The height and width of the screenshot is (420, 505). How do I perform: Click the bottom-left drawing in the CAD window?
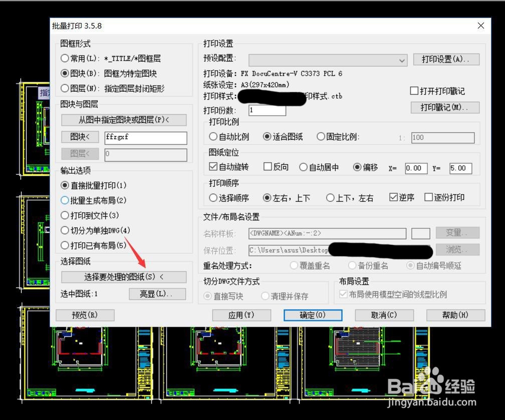pyautogui.click(x=87, y=362)
